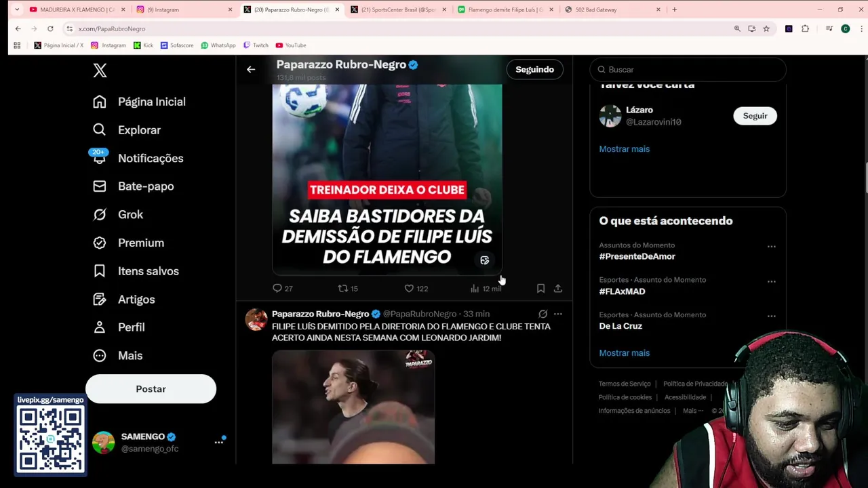The image size is (868, 488).
Task: Click the Postar button
Action: [x=151, y=389]
